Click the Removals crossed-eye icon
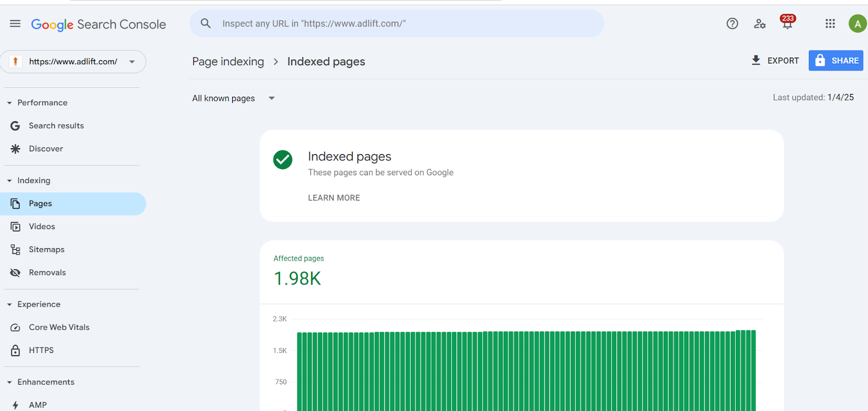Image resolution: width=868 pixels, height=411 pixels. (15, 273)
